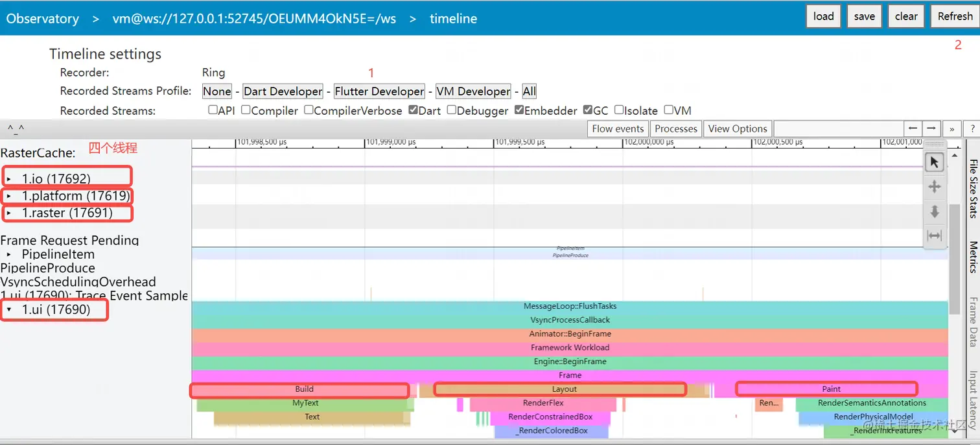The image size is (980, 445).
Task: Enable the Debugger stream checkbox
Action: point(452,110)
